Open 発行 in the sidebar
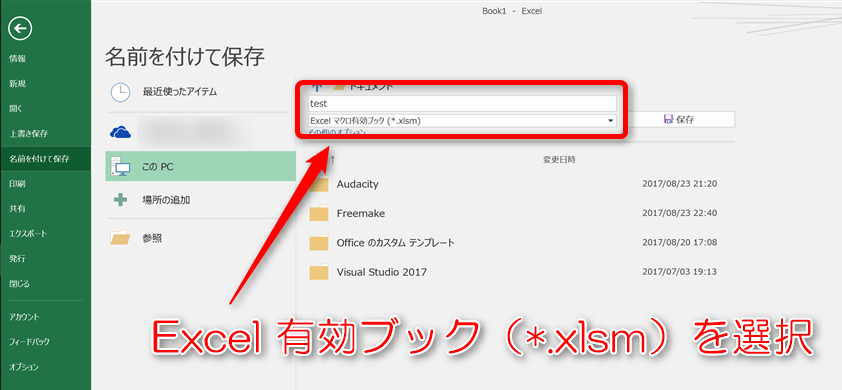842x390 pixels. coord(17,258)
